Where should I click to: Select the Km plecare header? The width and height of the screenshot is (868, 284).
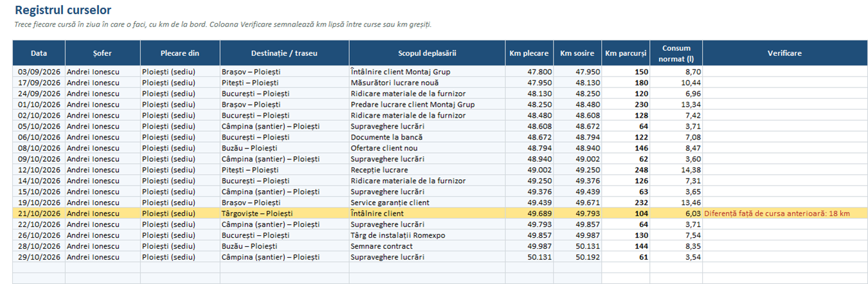click(529, 53)
